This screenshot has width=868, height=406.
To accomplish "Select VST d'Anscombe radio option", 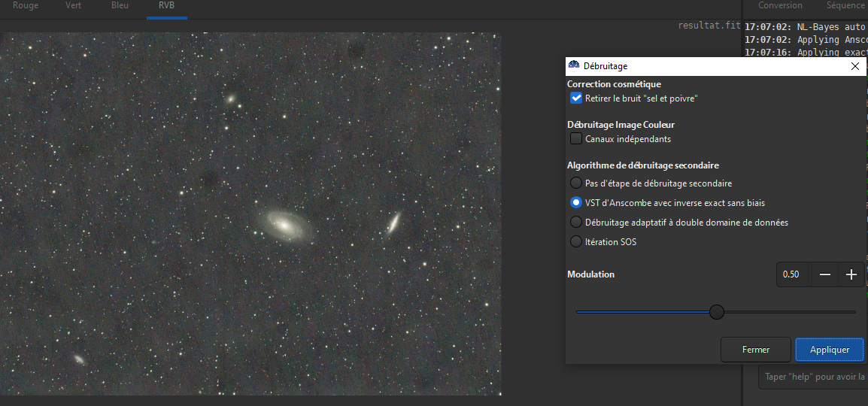I will coord(576,203).
